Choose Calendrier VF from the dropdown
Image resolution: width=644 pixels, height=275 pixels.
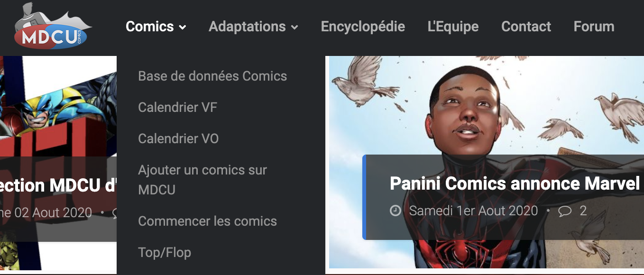[177, 107]
